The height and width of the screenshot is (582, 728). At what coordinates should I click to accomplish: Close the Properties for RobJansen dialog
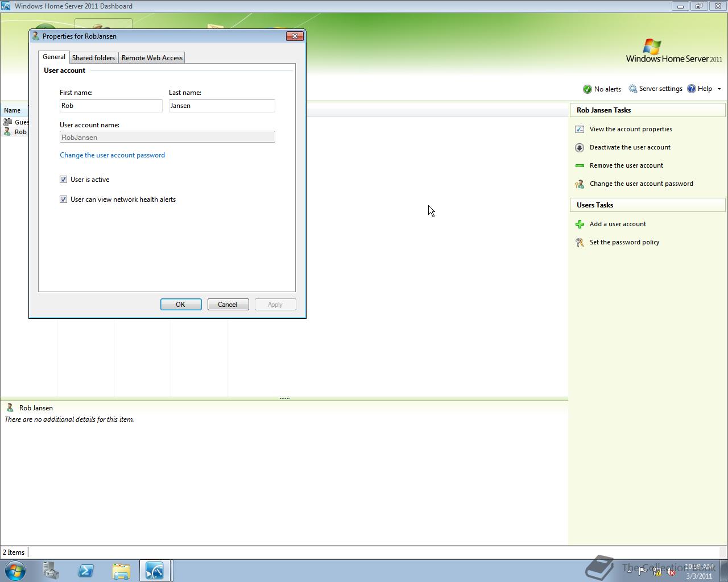point(295,36)
